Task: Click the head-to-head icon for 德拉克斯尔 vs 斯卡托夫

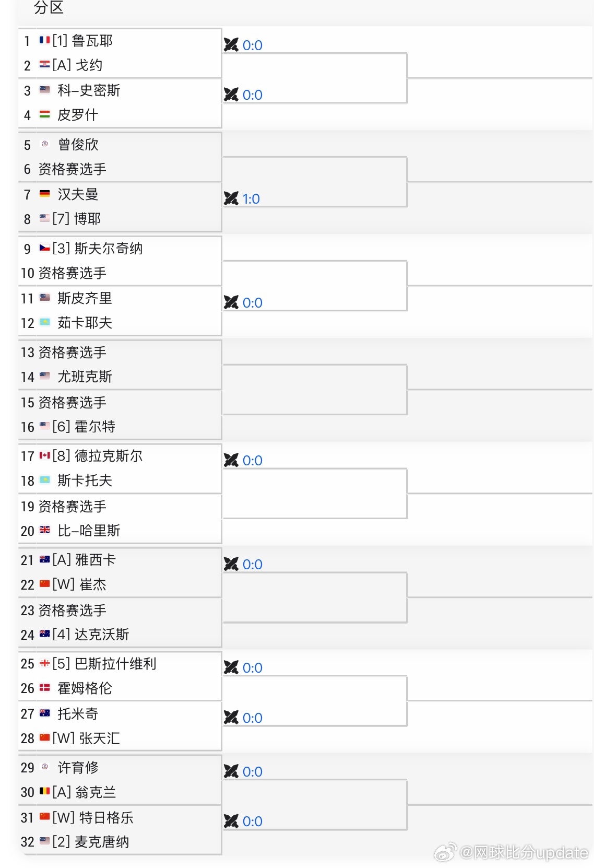Action: (231, 460)
